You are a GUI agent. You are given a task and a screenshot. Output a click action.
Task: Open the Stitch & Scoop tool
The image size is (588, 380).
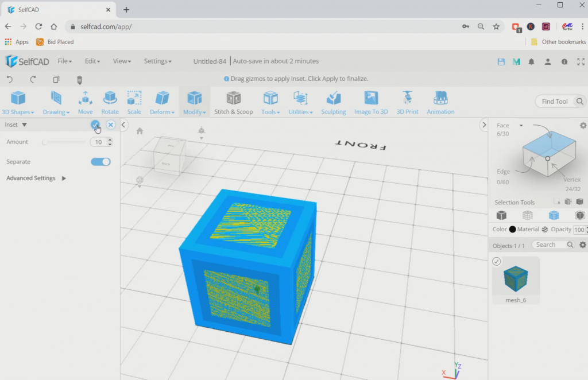[x=233, y=102]
